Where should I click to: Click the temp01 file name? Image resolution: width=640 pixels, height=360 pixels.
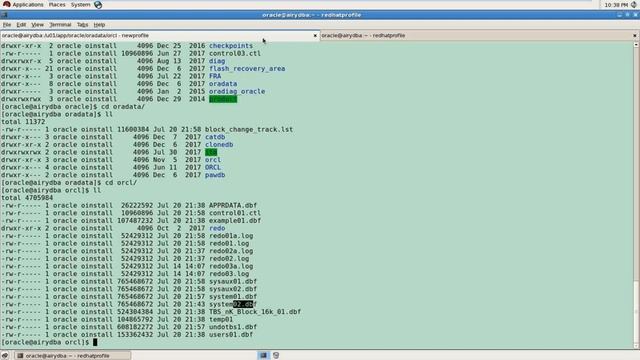pyautogui.click(x=221, y=319)
